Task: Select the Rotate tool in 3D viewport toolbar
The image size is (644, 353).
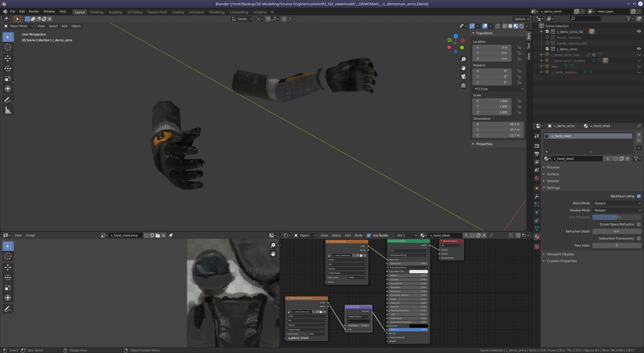Action: click(8, 68)
